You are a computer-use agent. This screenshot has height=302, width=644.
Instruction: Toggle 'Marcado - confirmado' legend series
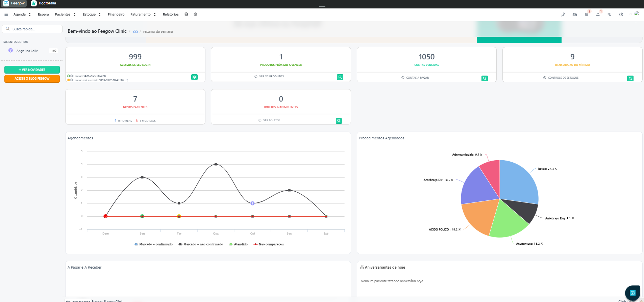153,244
